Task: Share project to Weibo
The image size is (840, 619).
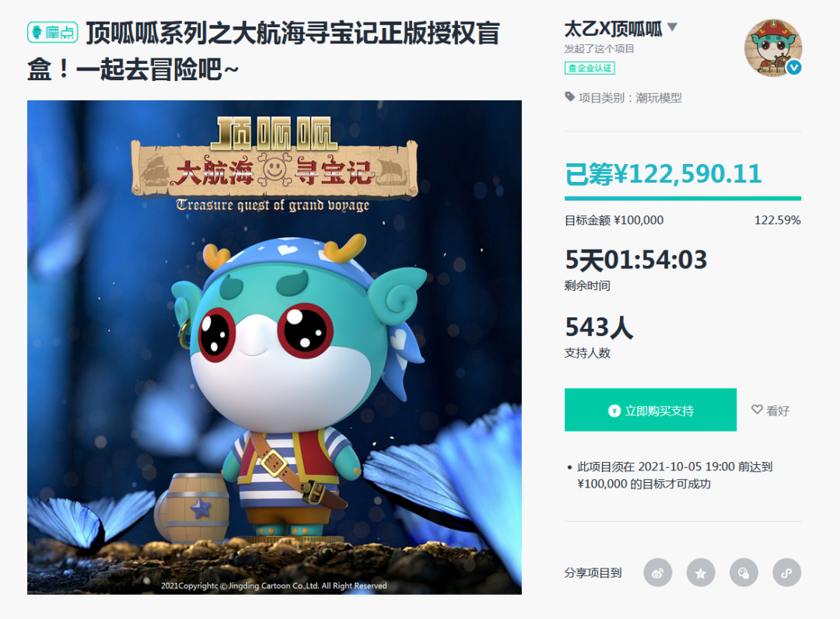Action: point(657,572)
